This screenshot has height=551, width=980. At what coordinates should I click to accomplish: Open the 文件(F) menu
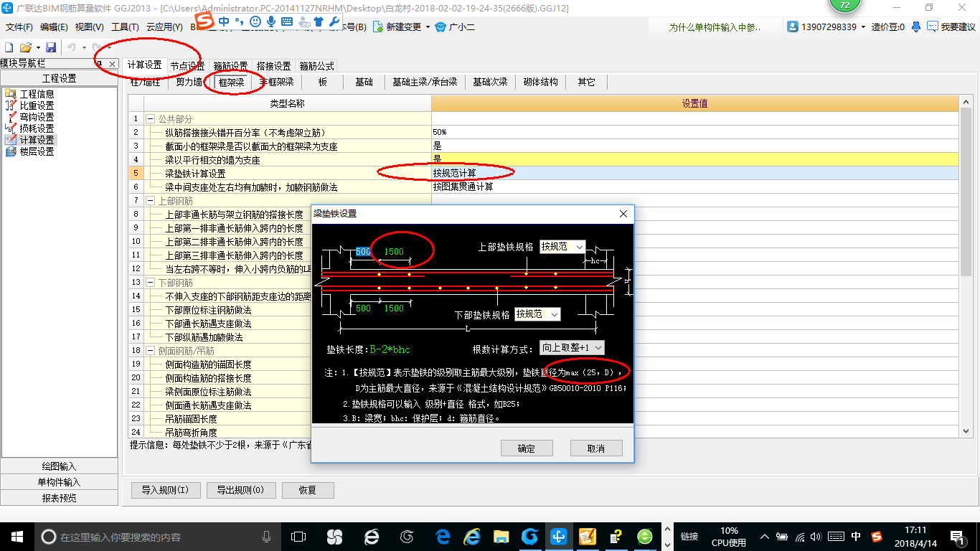(x=19, y=27)
